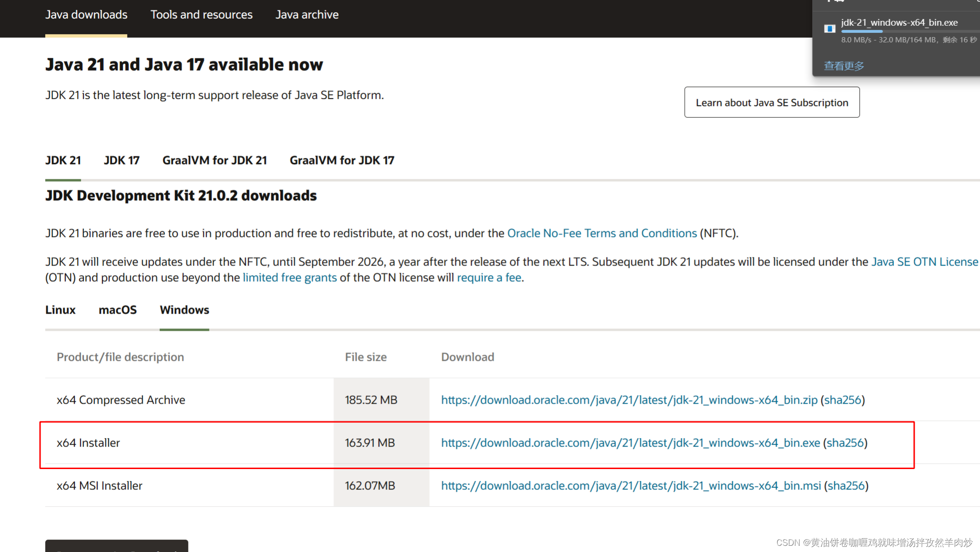Open sha256 link for the exe installer
980x552 pixels.
tap(845, 443)
